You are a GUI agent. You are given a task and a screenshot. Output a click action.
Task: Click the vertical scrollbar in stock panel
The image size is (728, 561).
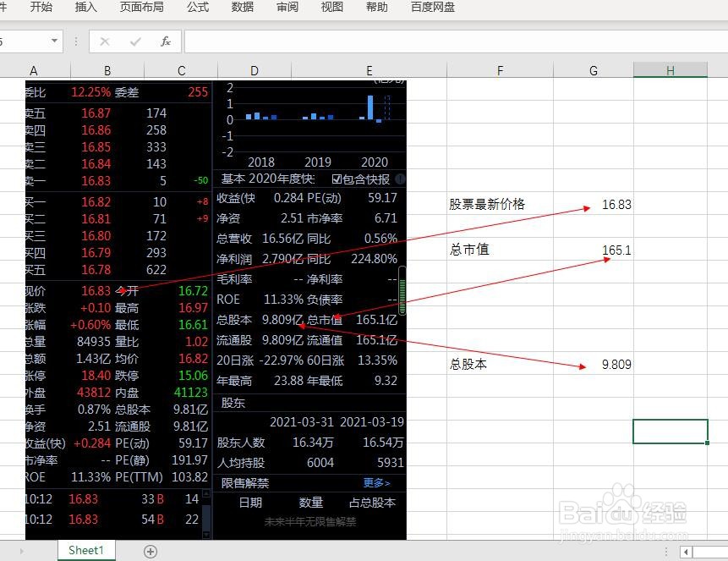point(402,290)
